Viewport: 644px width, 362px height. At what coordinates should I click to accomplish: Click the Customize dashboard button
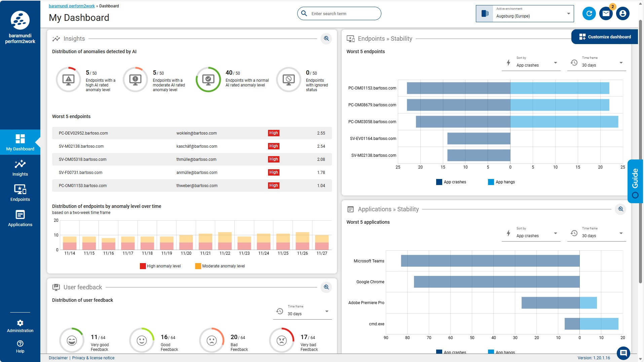(605, 37)
